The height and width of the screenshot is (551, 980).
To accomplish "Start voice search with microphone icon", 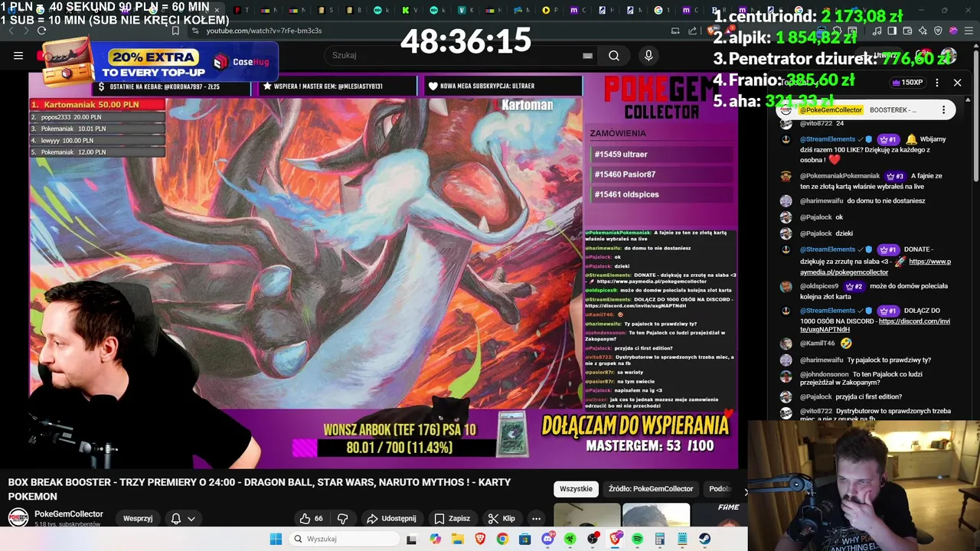I will [x=648, y=55].
